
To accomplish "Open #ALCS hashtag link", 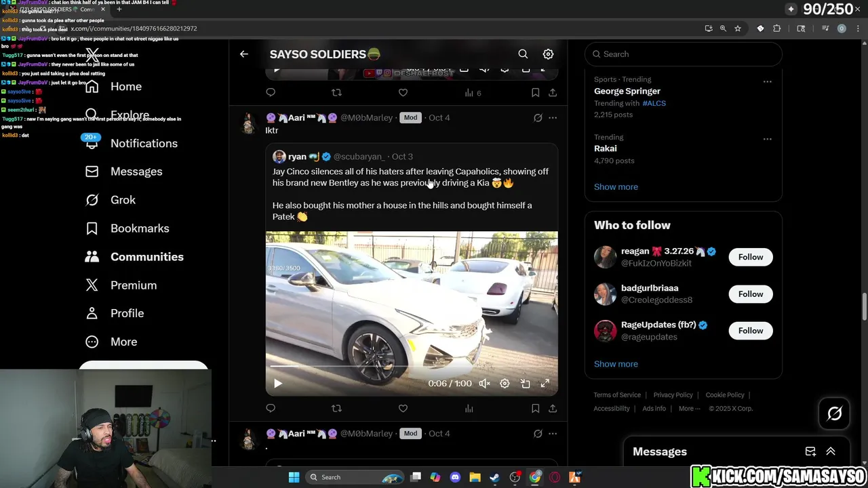I will pos(654,103).
